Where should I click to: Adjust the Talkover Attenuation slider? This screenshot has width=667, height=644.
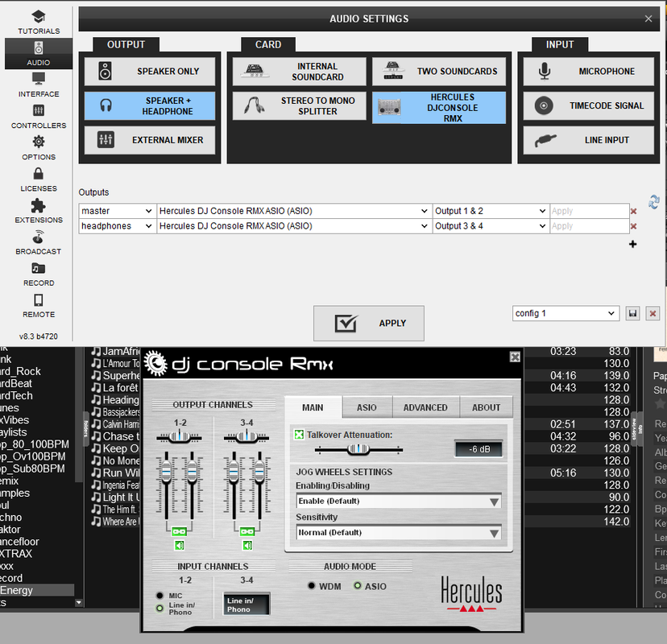point(358,449)
